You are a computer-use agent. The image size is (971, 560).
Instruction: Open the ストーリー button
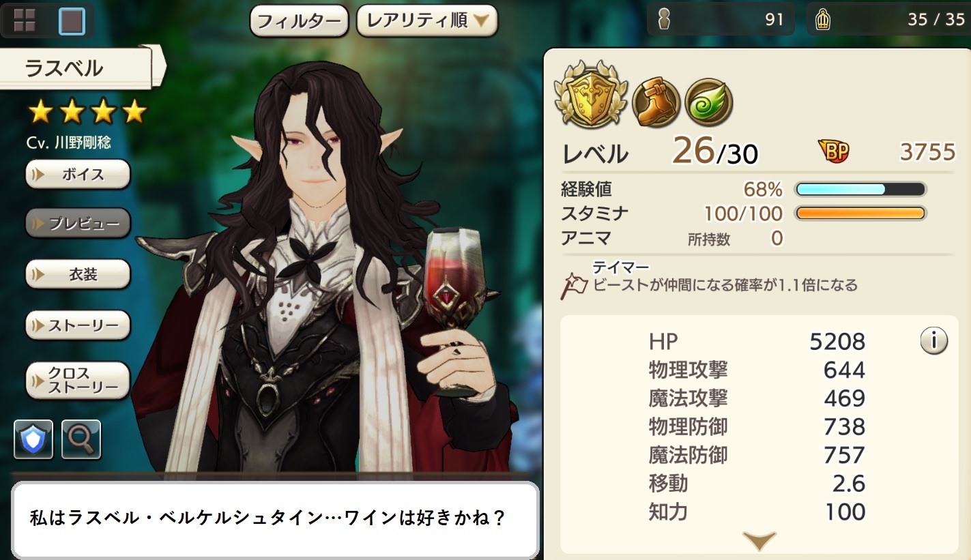78,325
